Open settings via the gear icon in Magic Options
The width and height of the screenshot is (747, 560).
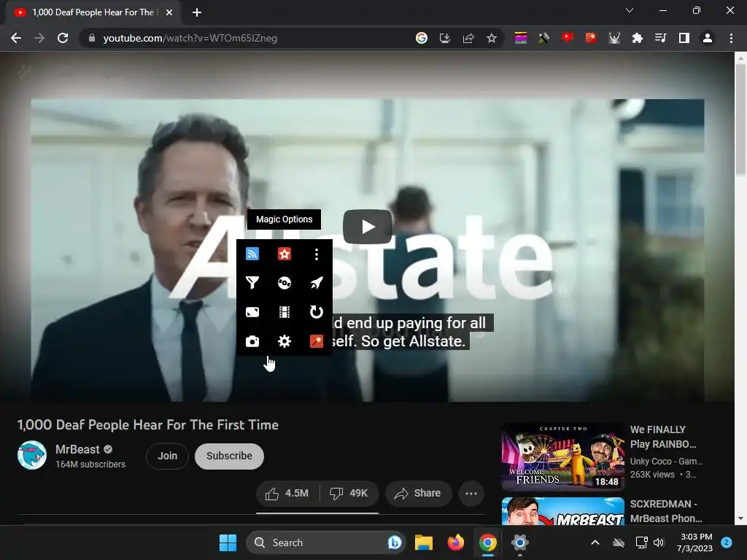pos(285,341)
